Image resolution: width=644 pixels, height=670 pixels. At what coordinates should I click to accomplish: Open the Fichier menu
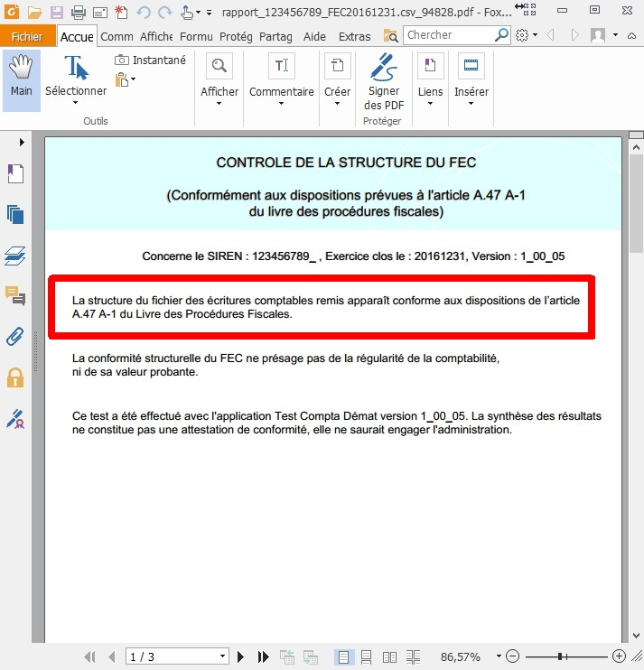pos(27,37)
